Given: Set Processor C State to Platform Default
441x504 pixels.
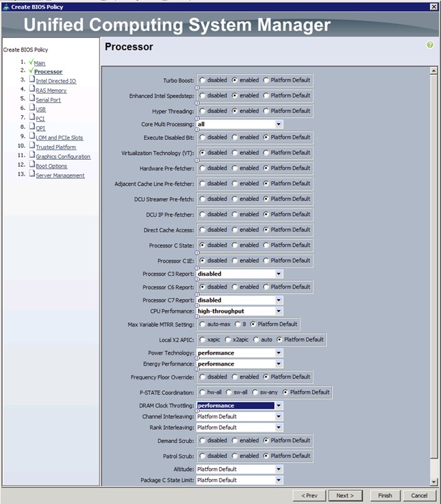Looking at the screenshot, I should pos(266,245).
